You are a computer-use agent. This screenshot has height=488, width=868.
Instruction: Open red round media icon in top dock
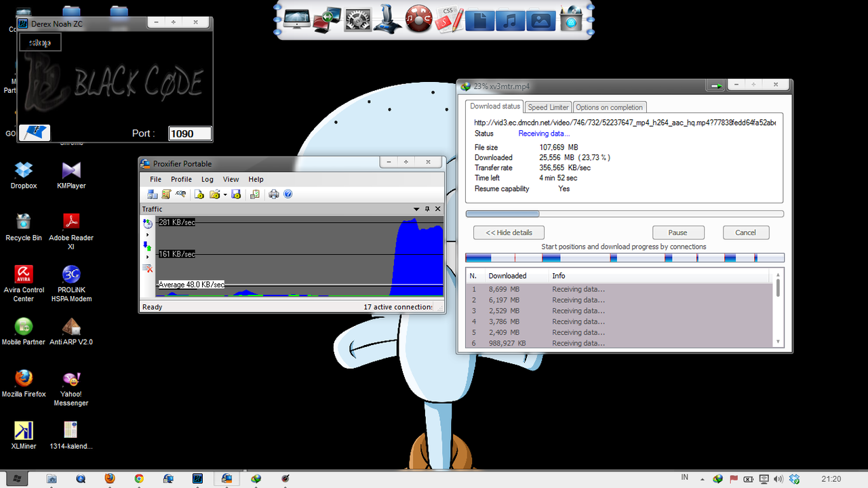coord(418,19)
